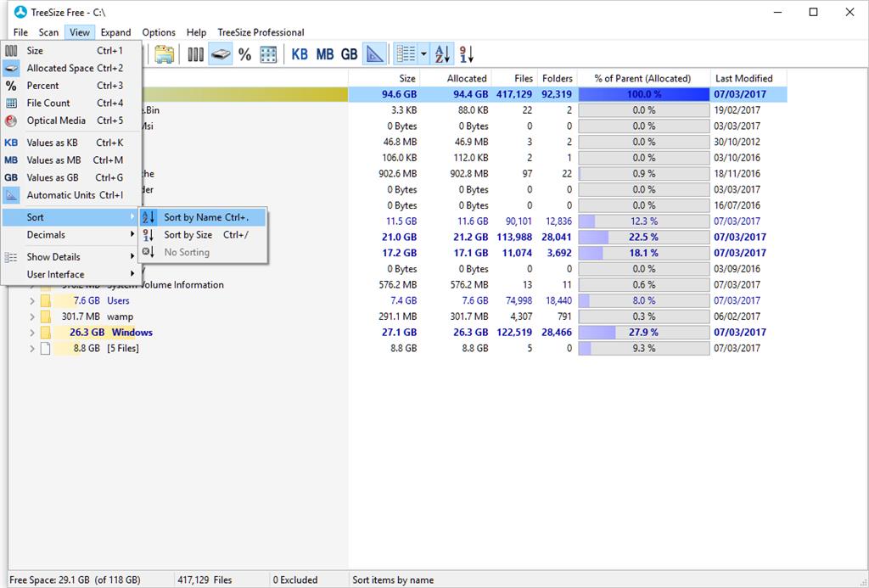Expand the Windows folder node
The width and height of the screenshot is (869, 588).
[32, 333]
